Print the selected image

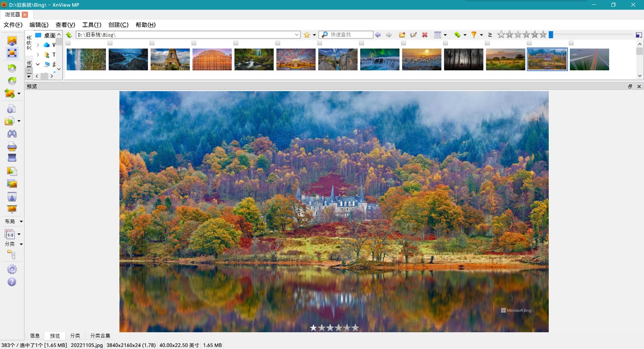(x=12, y=146)
